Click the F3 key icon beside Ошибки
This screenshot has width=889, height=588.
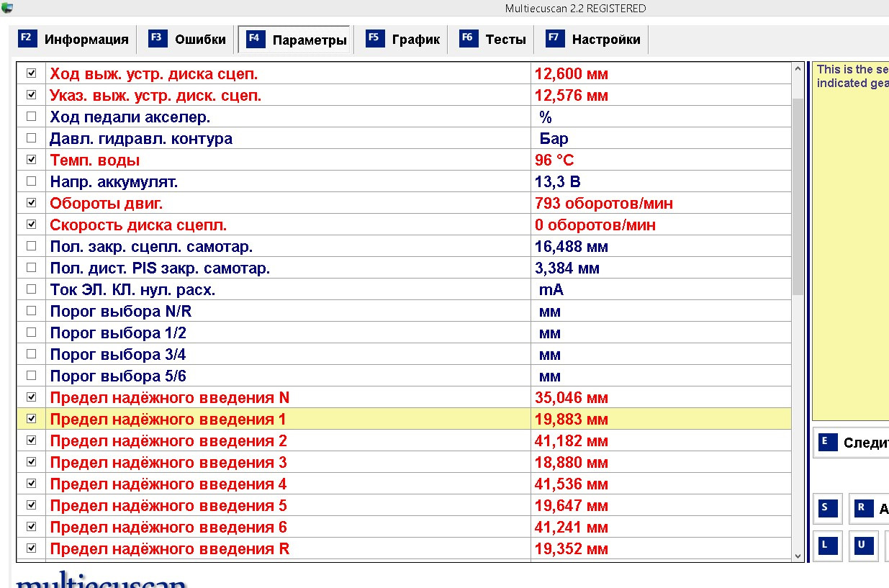click(x=158, y=38)
